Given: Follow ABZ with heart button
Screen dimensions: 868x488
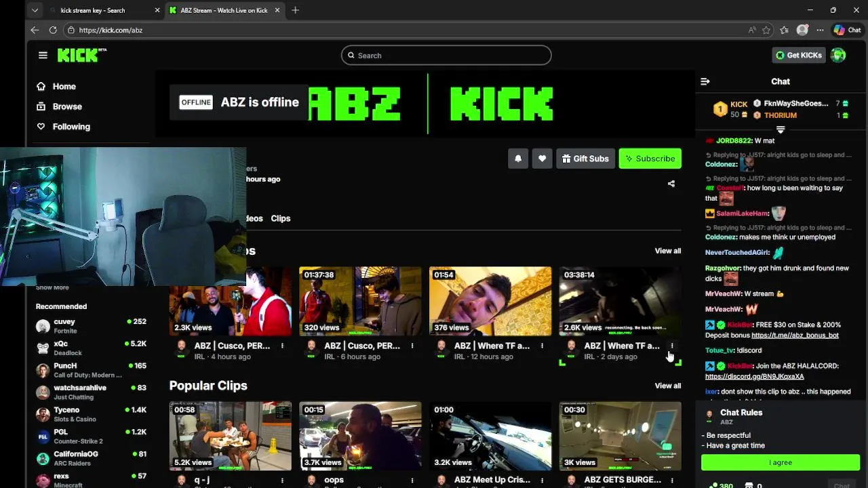Looking at the screenshot, I should (542, 159).
